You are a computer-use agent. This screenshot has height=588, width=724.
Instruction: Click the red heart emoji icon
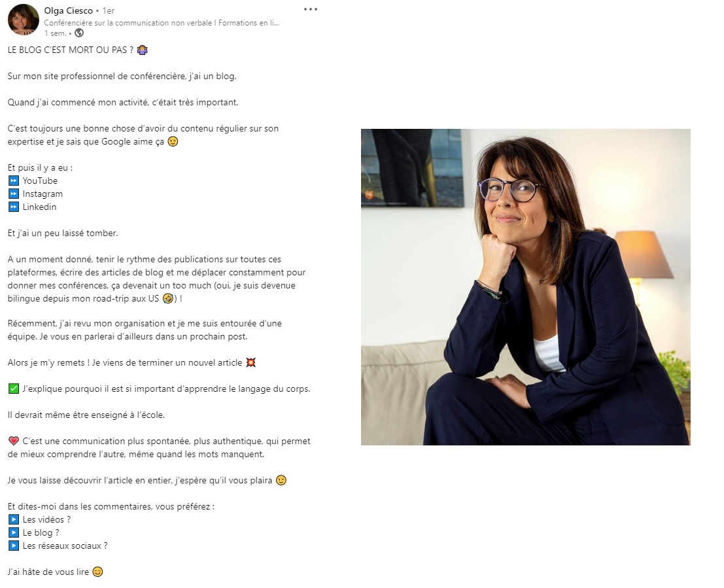(14, 441)
